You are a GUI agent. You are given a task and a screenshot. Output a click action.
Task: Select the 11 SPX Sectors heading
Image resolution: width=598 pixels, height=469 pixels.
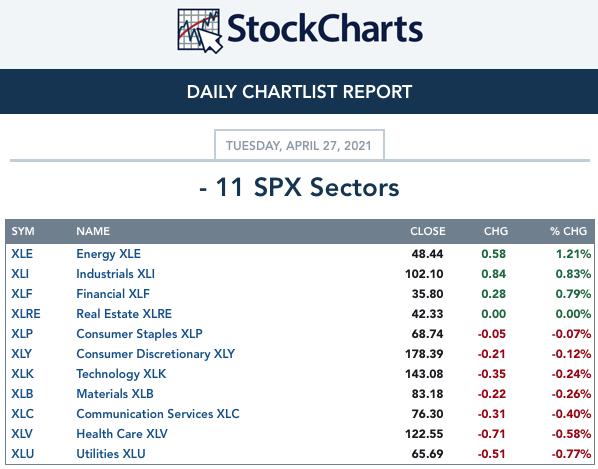pyautogui.click(x=299, y=188)
